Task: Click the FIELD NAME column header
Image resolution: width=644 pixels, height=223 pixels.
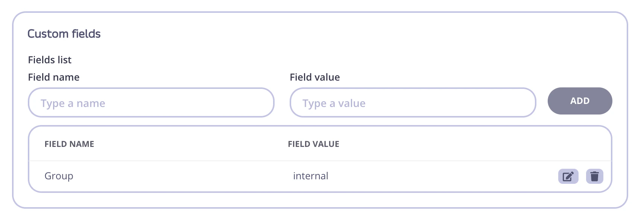Action: pos(69,144)
